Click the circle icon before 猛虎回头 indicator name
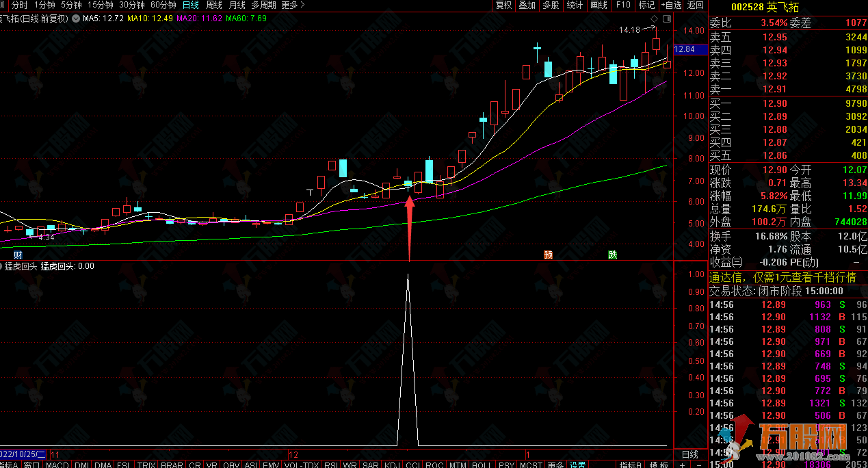This screenshot has height=468, width=868. [x=1, y=266]
